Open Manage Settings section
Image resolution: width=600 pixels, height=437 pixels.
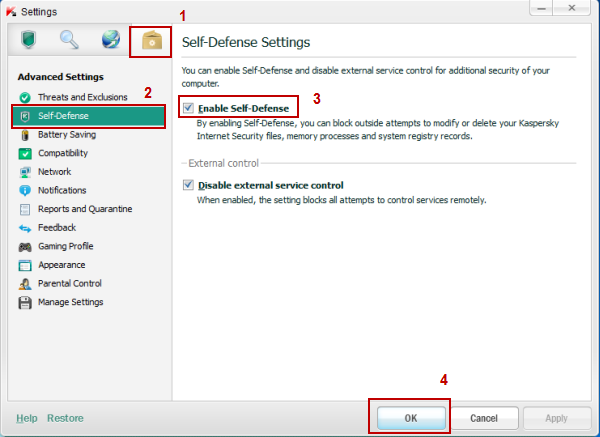point(70,302)
